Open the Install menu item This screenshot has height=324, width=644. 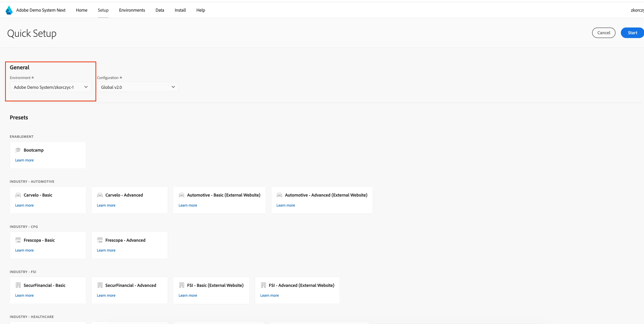pyautogui.click(x=180, y=10)
